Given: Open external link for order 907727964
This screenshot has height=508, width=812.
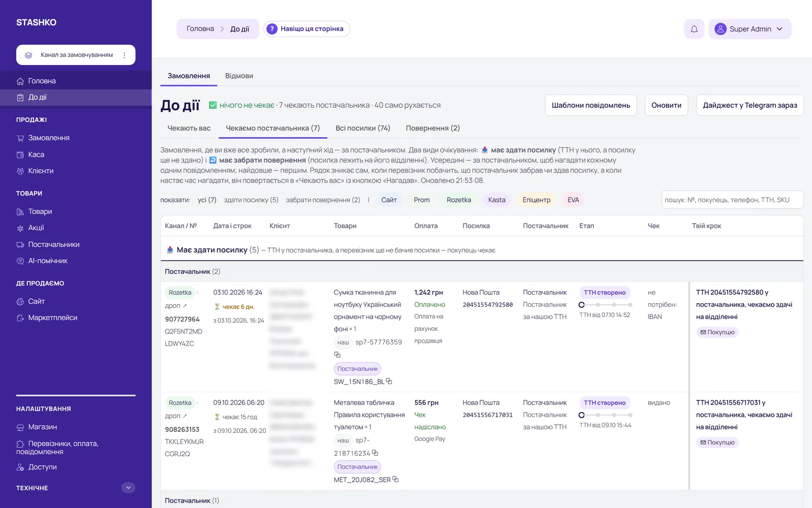Looking at the screenshot, I should coord(185,306).
